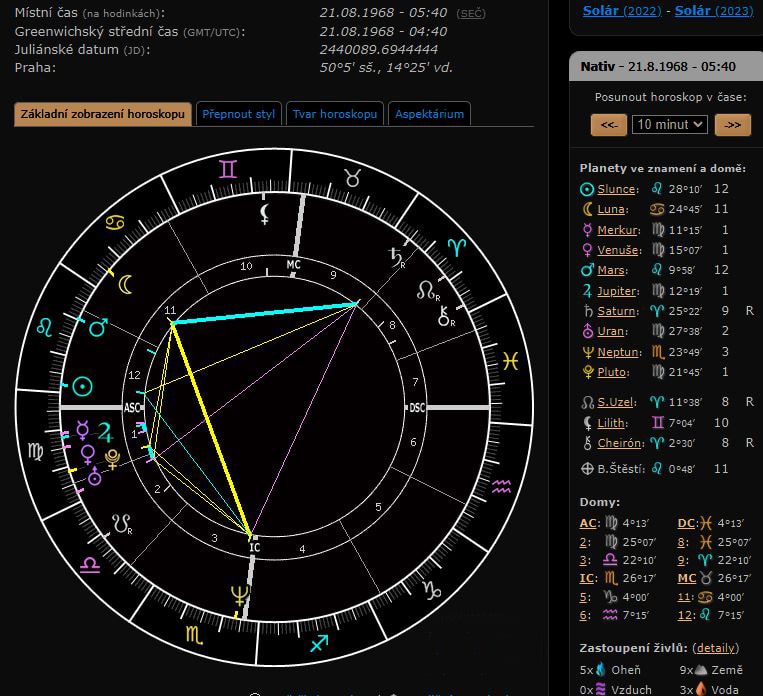Viewport: 763px width, 696px height.
Task: Open the Merkur planet link
Action: pyautogui.click(x=617, y=230)
